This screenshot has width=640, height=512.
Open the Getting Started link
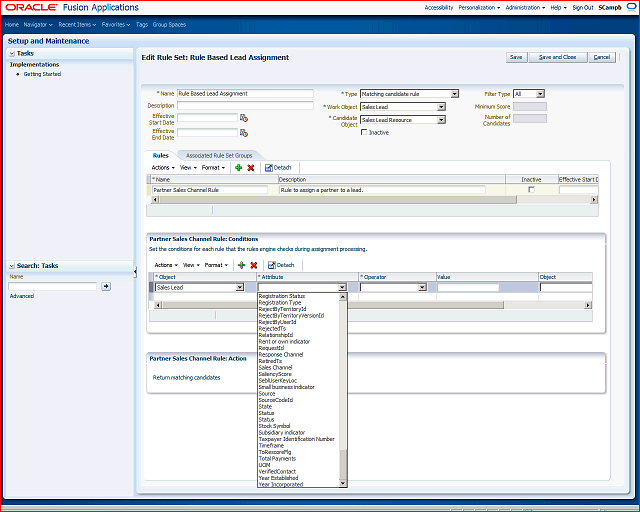tap(42, 74)
